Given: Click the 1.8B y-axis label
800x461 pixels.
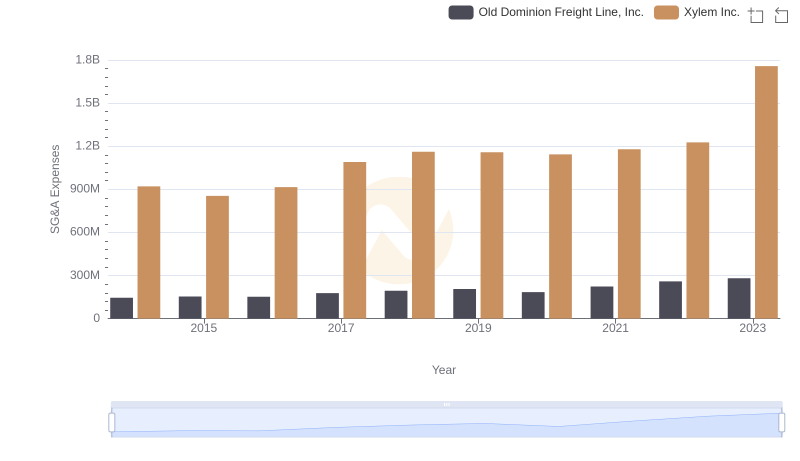Looking at the screenshot, I should pyautogui.click(x=88, y=60).
